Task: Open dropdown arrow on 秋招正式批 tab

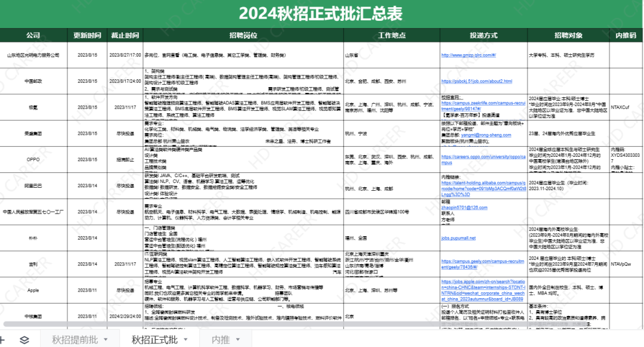Action: 185,340
